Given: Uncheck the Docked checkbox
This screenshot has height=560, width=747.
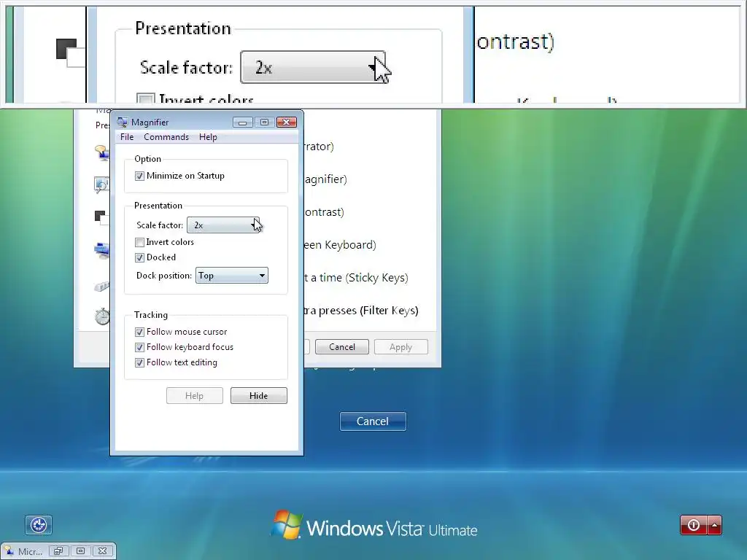Looking at the screenshot, I should [x=139, y=257].
